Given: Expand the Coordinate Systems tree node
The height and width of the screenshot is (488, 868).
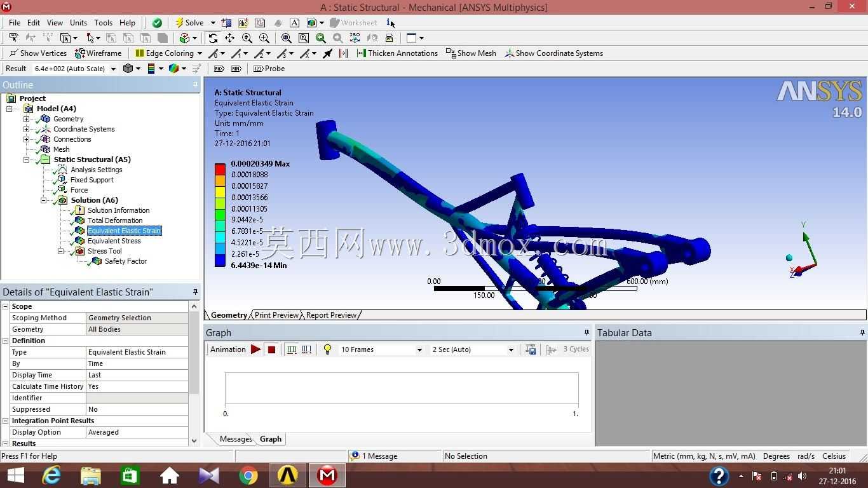Looking at the screenshot, I should pyautogui.click(x=26, y=129).
